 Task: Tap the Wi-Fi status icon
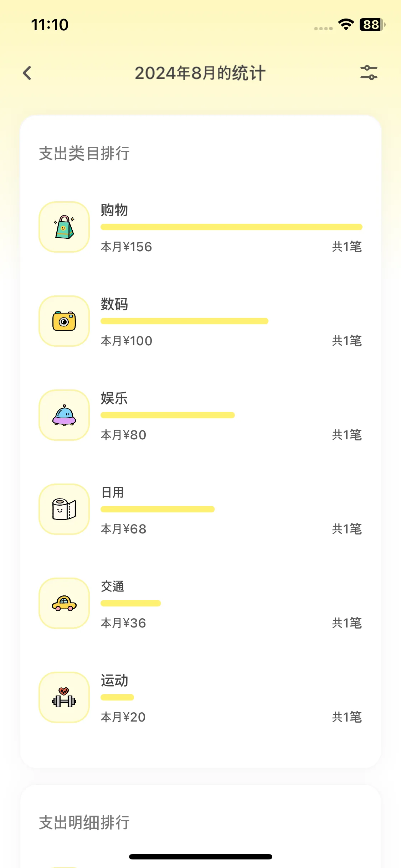[346, 25]
